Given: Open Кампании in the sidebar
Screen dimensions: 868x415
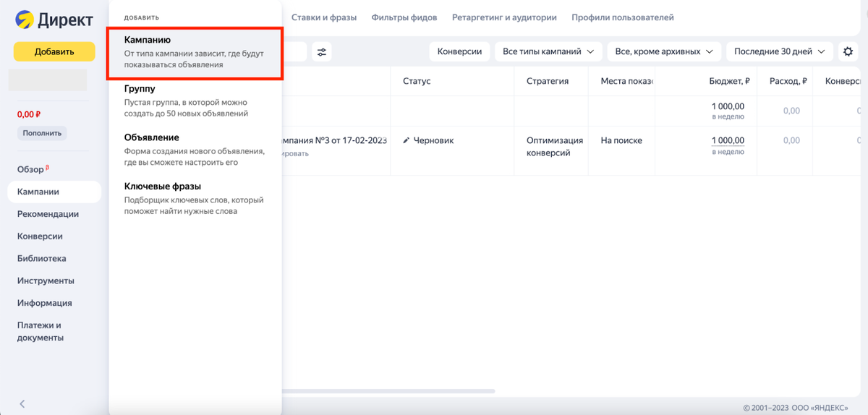Looking at the screenshot, I should coord(54,192).
